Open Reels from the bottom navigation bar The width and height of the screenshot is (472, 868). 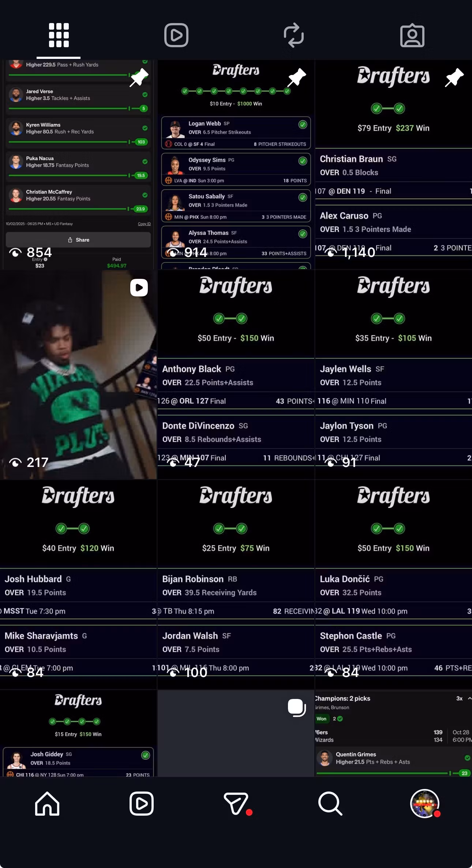pyautogui.click(x=142, y=804)
